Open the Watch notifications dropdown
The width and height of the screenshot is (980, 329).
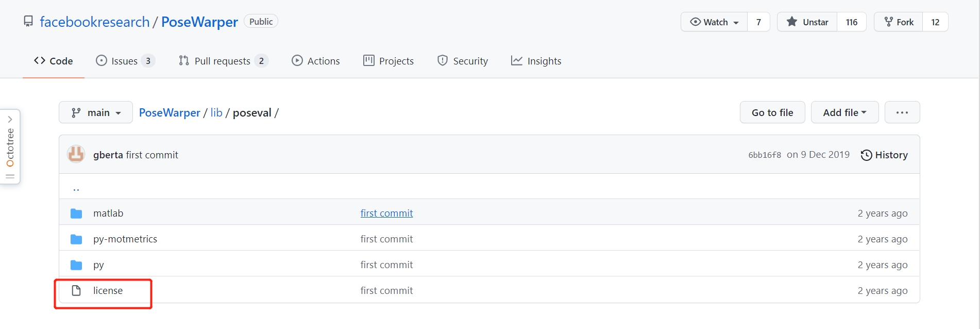(x=714, y=22)
